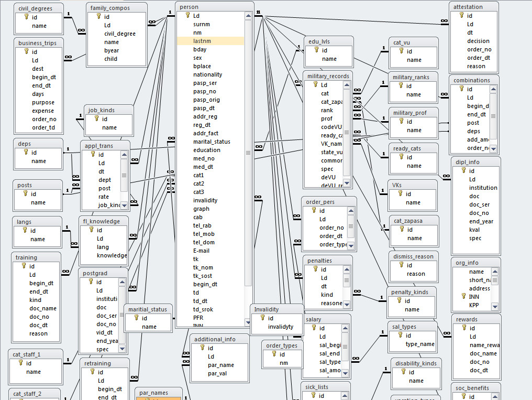Select the attestation table title bar

tap(474, 7)
